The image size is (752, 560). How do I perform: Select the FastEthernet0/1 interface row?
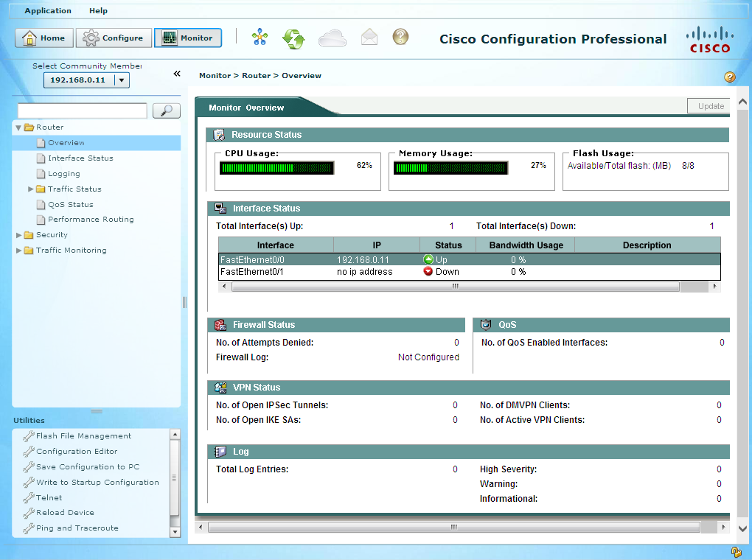[470, 272]
